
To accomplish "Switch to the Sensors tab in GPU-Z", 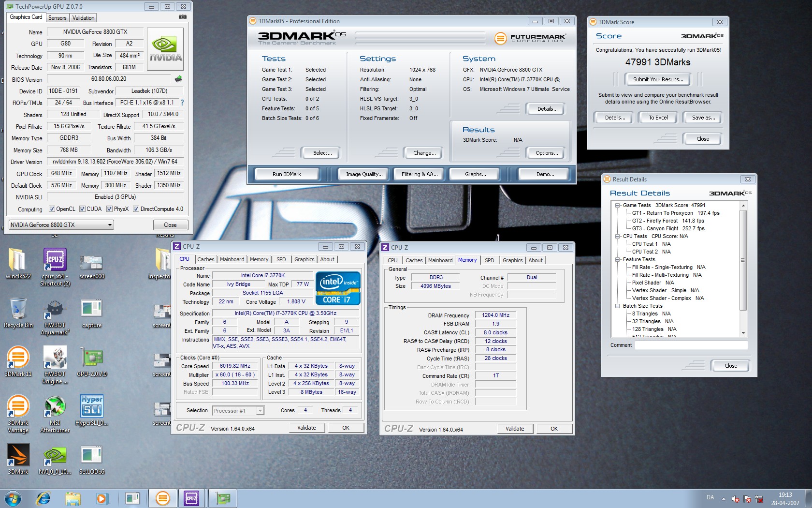I will [58, 18].
